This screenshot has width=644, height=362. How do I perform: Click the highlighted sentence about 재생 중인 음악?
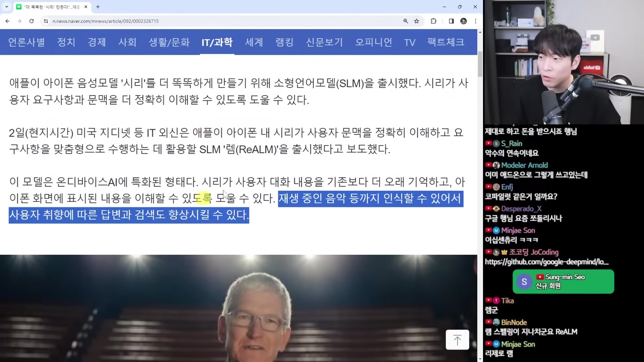[x=236, y=206]
